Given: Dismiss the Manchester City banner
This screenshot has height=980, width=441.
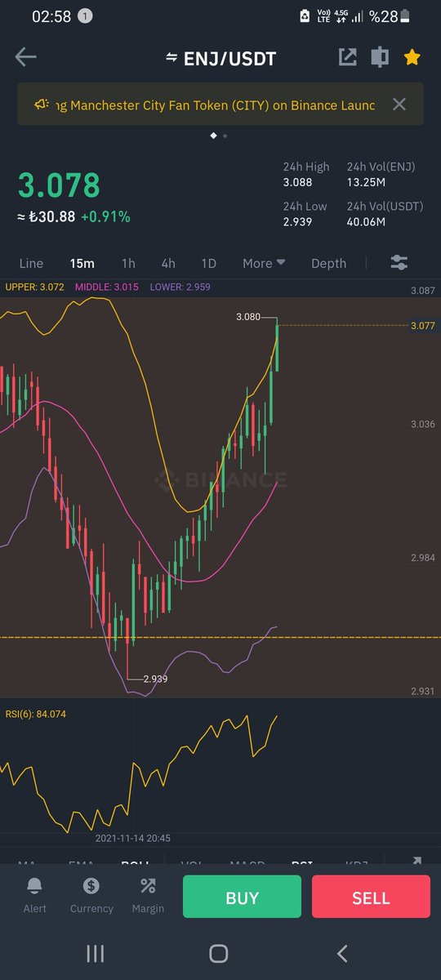Looking at the screenshot, I should [x=399, y=105].
